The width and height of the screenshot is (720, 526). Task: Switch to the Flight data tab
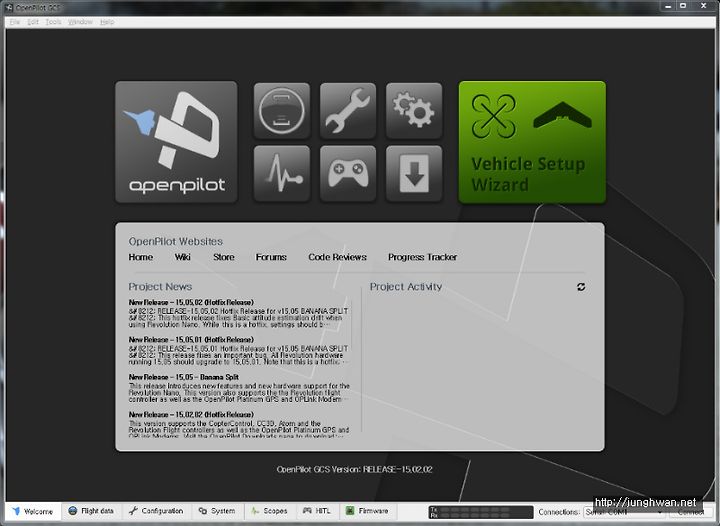(x=91, y=511)
